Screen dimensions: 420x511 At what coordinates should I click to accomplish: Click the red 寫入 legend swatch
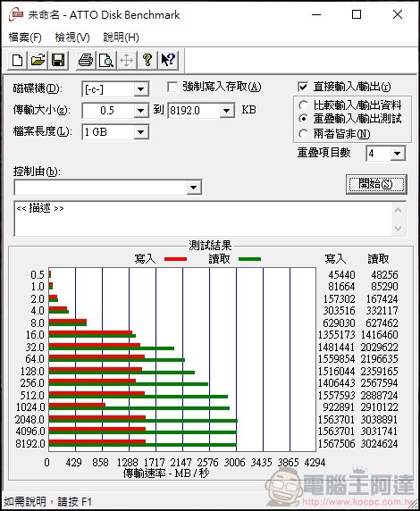pos(175,259)
